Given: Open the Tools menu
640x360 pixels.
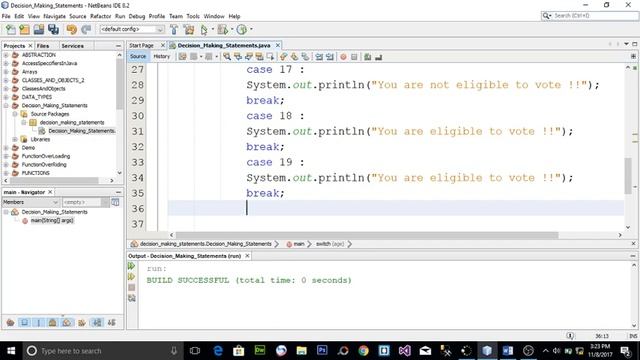Looking at the screenshot, I should pyautogui.click(x=193, y=16).
